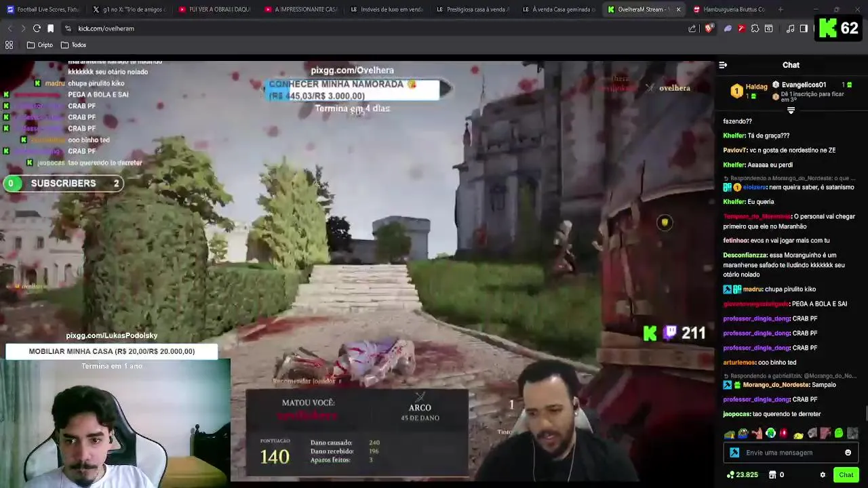The width and height of the screenshot is (868, 488).
Task: Switch to the 'A IMPRESSIONANTE CASA' YouTube tab
Action: 300,9
